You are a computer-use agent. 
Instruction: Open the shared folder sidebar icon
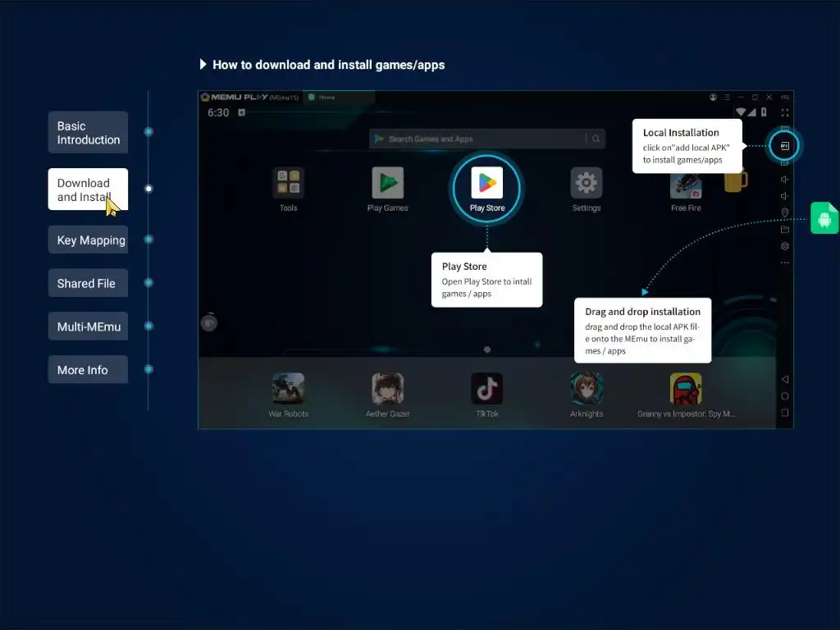pos(785,230)
